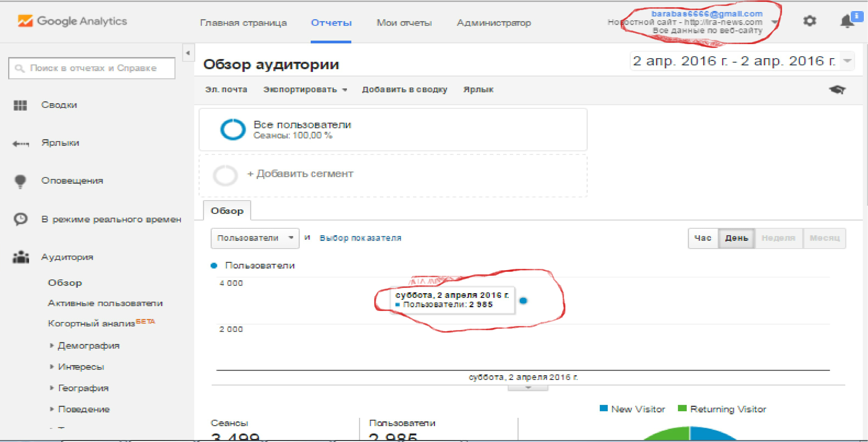The width and height of the screenshot is (868, 442).
Task: Expand the География section
Action: 52,388
